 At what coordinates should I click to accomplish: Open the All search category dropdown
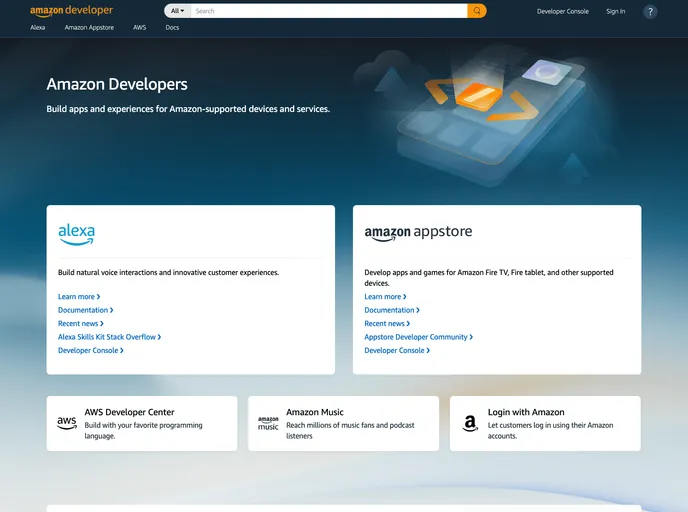(x=177, y=11)
